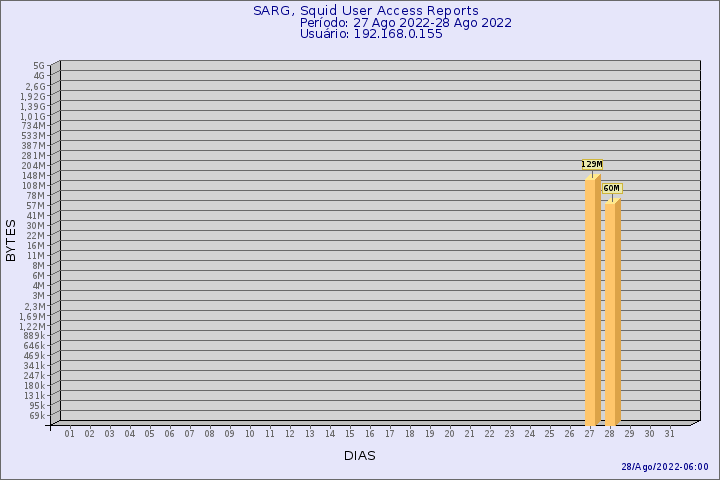This screenshot has height=480, width=720.
Task: Click the 204M y-axis label
Action: tap(34, 166)
